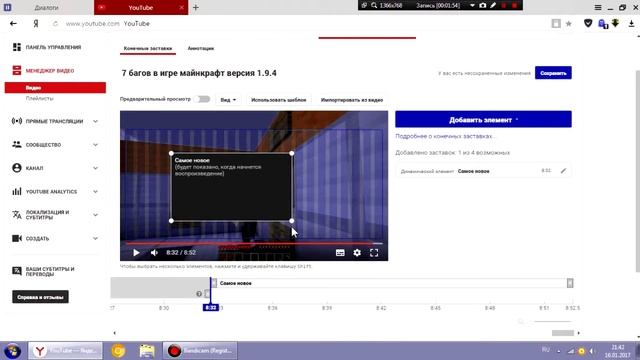Expand the YouTube Analytics section
The image size is (640, 360).
point(95,191)
